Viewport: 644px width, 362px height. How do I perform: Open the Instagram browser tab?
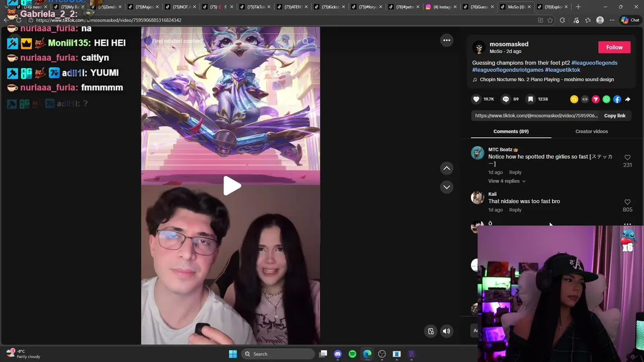point(441,7)
